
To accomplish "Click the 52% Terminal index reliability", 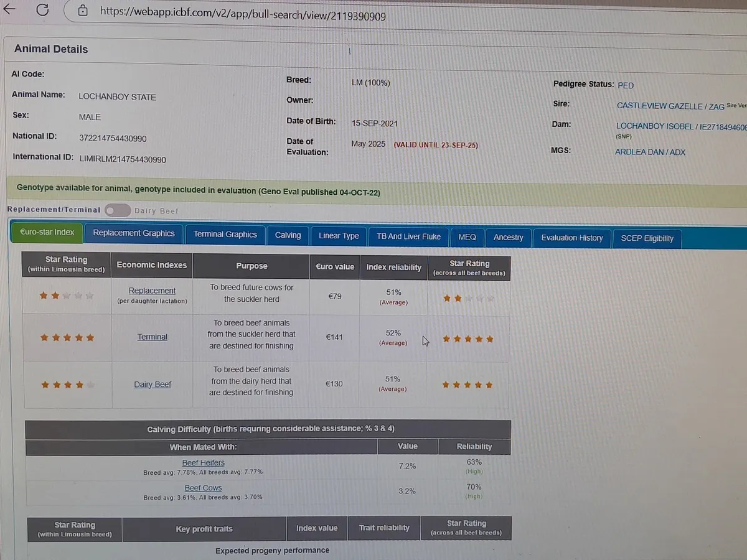I will [393, 334].
